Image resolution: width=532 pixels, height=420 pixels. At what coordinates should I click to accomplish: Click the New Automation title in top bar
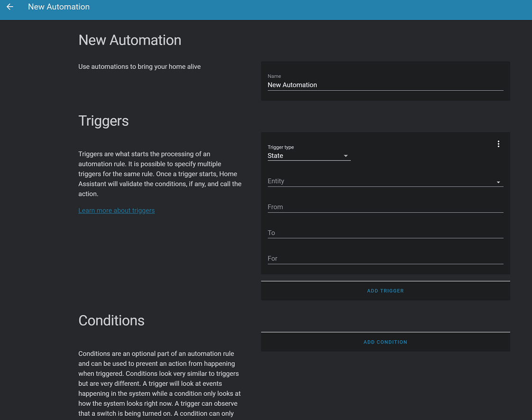59,7
